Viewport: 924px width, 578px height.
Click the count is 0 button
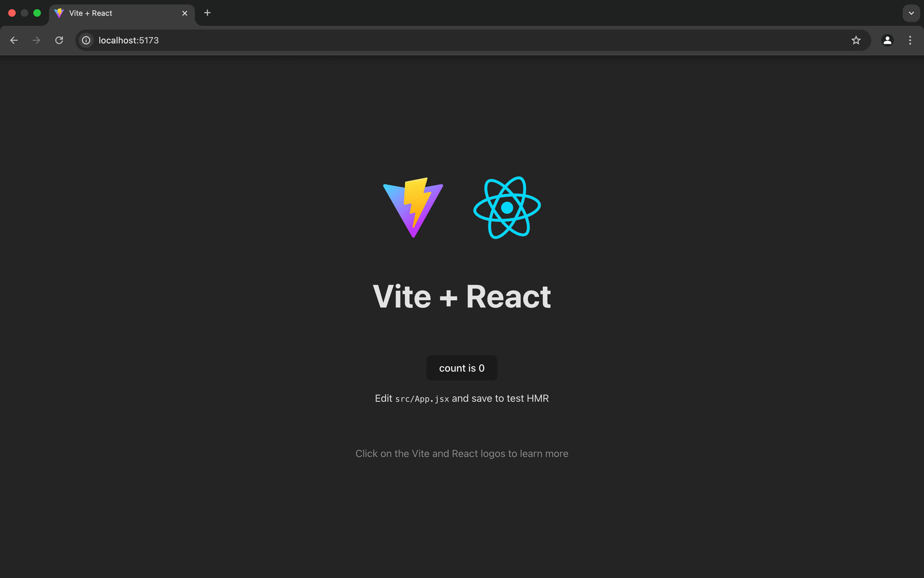point(462,367)
